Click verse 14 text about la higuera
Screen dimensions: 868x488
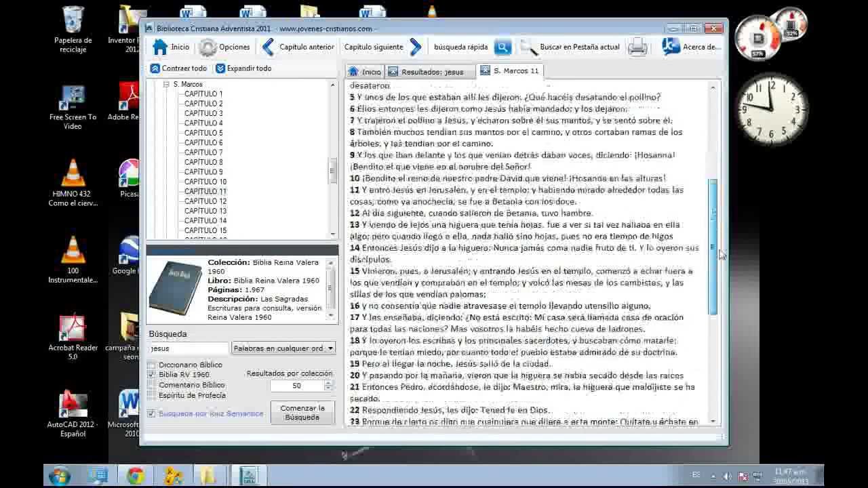(x=524, y=253)
